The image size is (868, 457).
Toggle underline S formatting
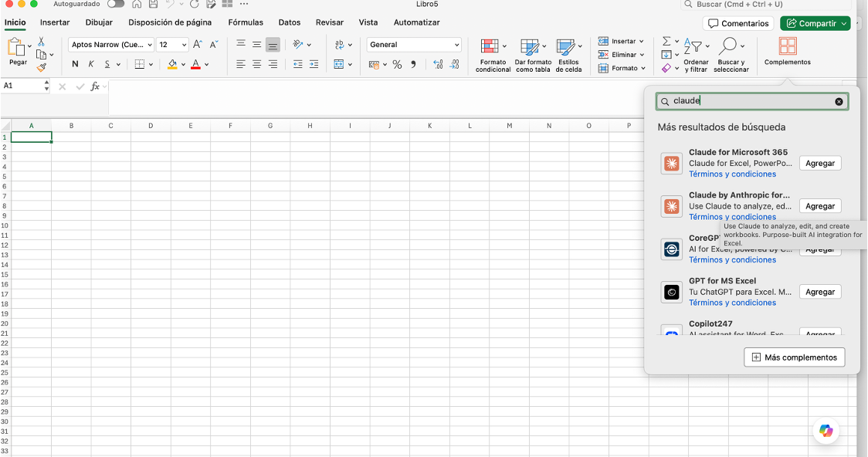tap(107, 64)
